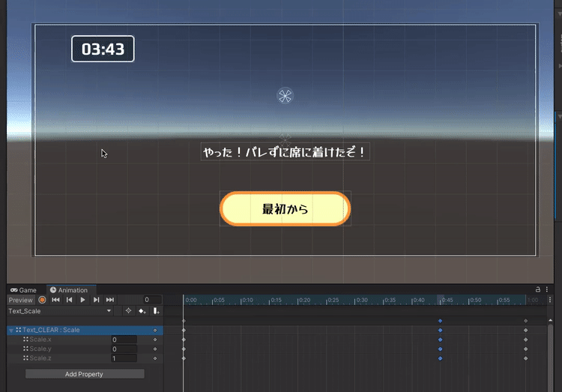The width and height of the screenshot is (562, 392).
Task: Click key indicator diamond for Scale.x
Action: (x=155, y=340)
